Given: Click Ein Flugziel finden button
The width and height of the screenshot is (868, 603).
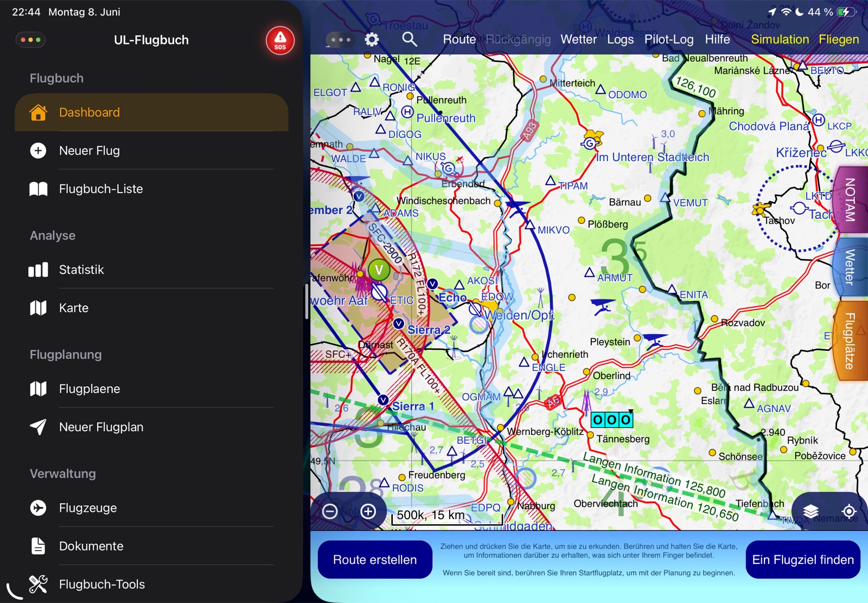Looking at the screenshot, I should pos(803,560).
